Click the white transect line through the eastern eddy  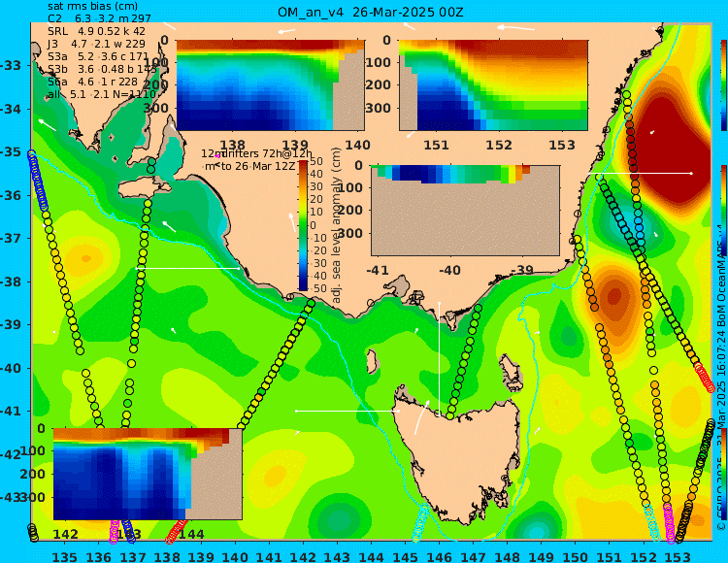[640, 173]
